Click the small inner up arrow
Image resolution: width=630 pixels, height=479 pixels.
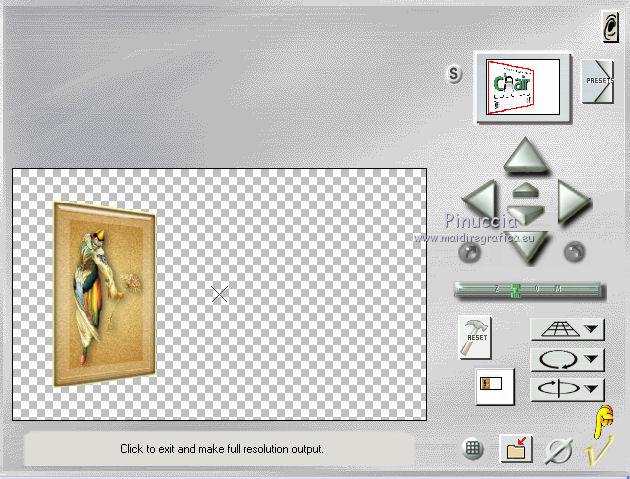click(x=526, y=190)
